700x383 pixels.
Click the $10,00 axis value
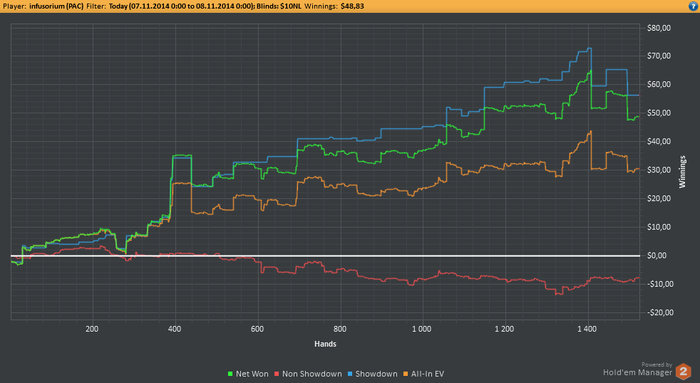[x=659, y=227]
